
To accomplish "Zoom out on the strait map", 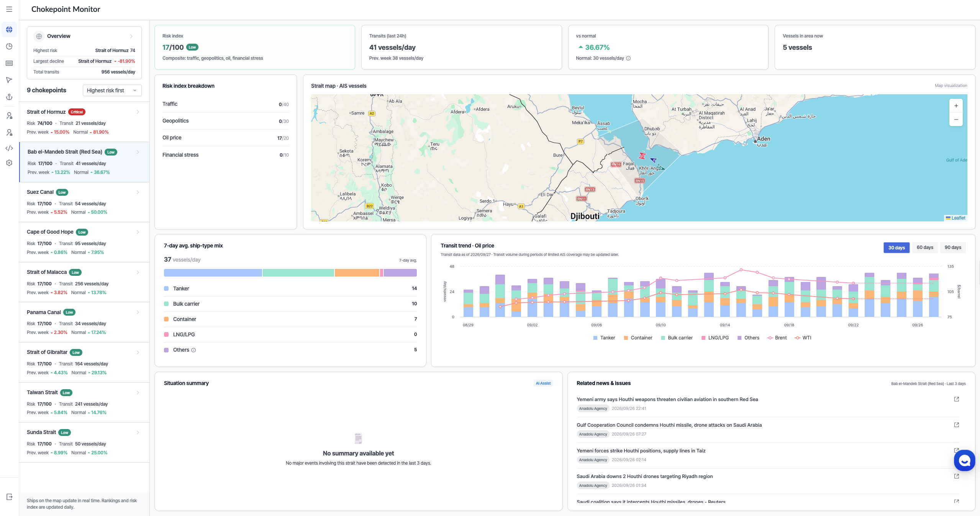I will (956, 120).
